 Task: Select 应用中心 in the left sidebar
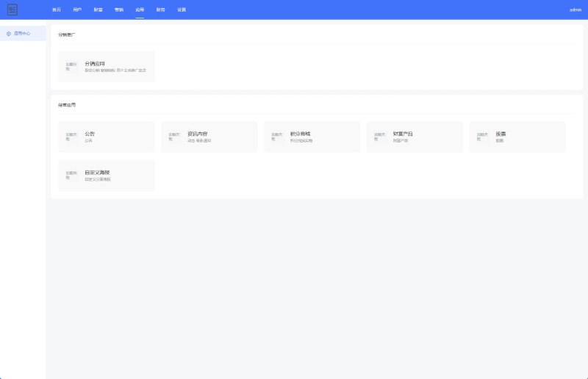(x=22, y=33)
